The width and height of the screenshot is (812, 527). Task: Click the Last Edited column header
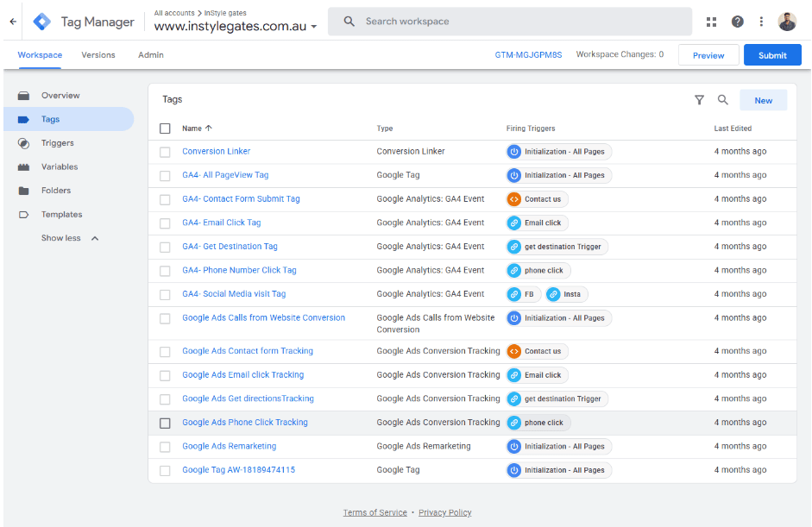coord(733,129)
